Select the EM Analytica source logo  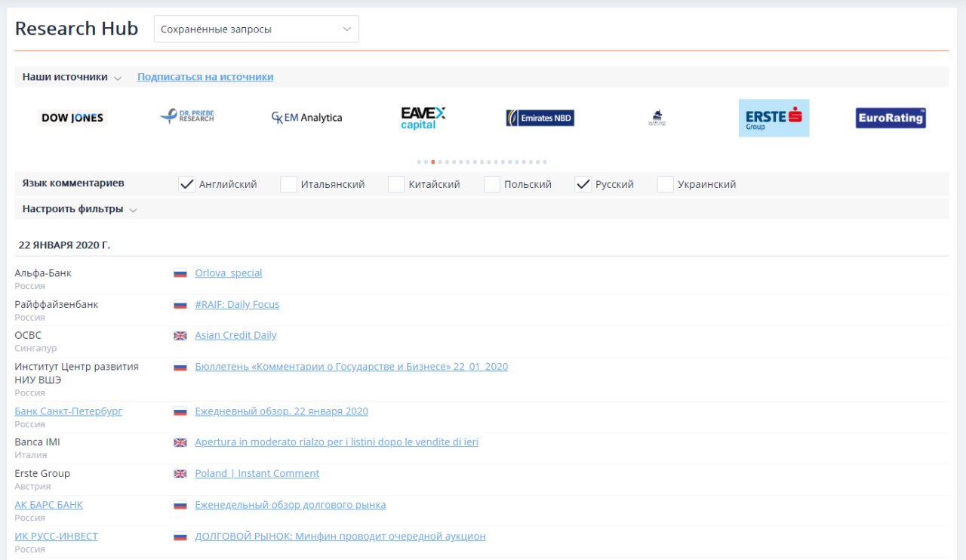(x=306, y=118)
